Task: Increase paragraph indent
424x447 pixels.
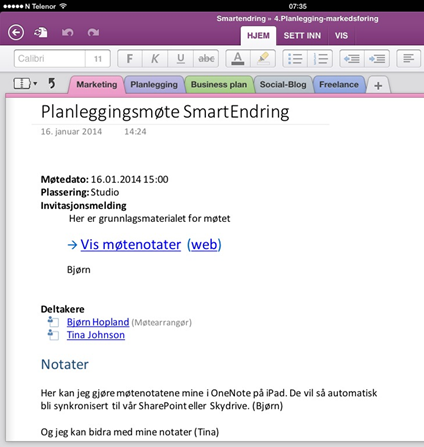Action: [377, 59]
